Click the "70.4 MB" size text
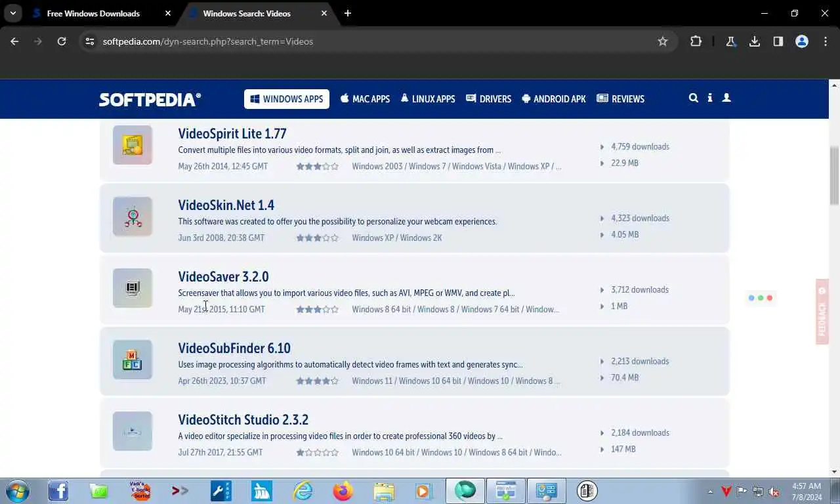840x504 pixels. (625, 378)
